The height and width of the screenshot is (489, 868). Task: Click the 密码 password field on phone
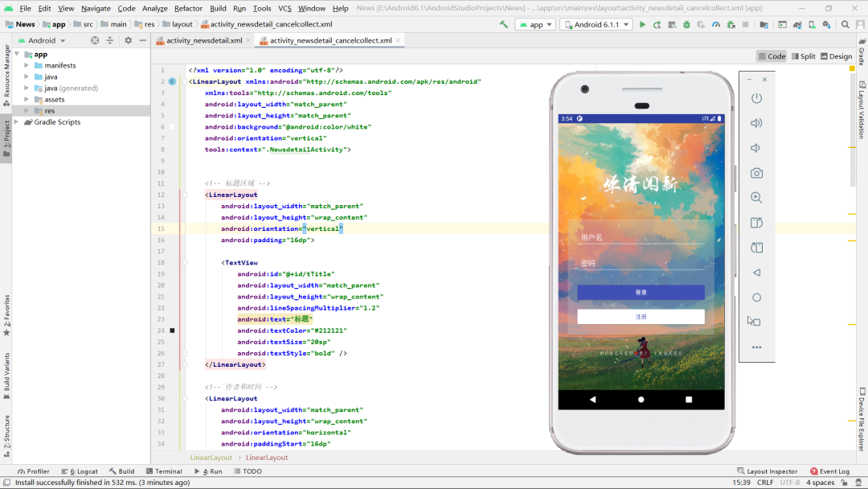(641, 263)
